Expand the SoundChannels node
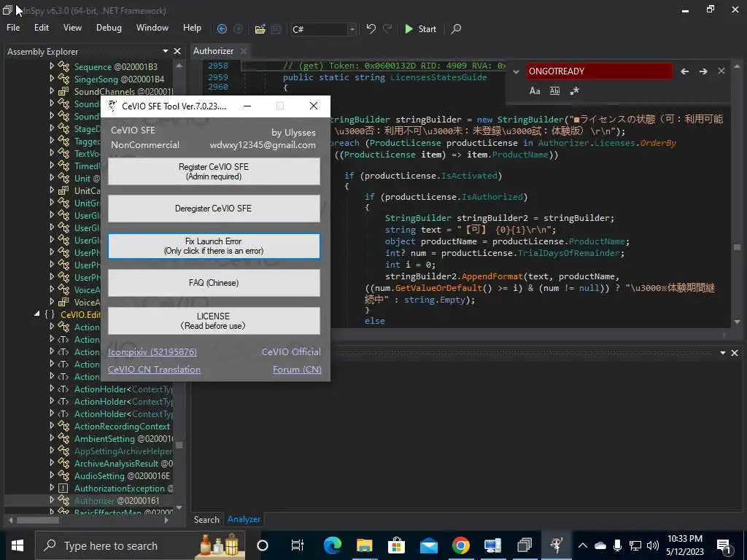This screenshot has width=747, height=560. pos(52,90)
